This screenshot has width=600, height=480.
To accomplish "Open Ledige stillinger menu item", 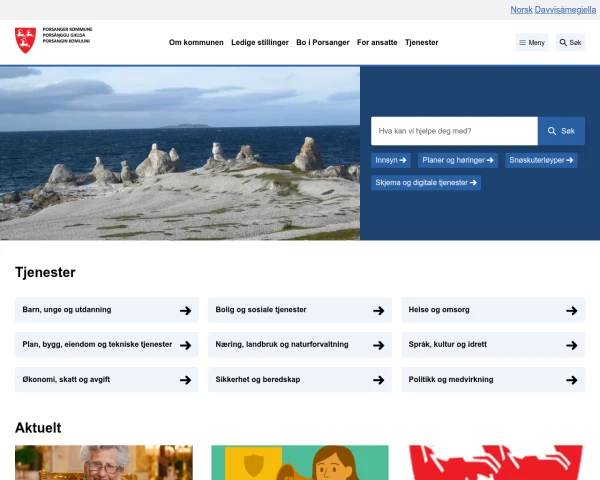I will click(x=260, y=42).
